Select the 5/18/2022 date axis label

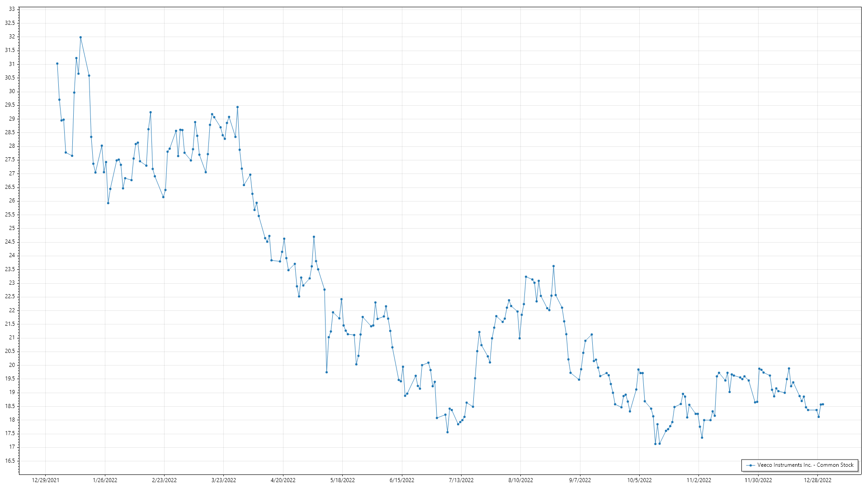click(342, 480)
